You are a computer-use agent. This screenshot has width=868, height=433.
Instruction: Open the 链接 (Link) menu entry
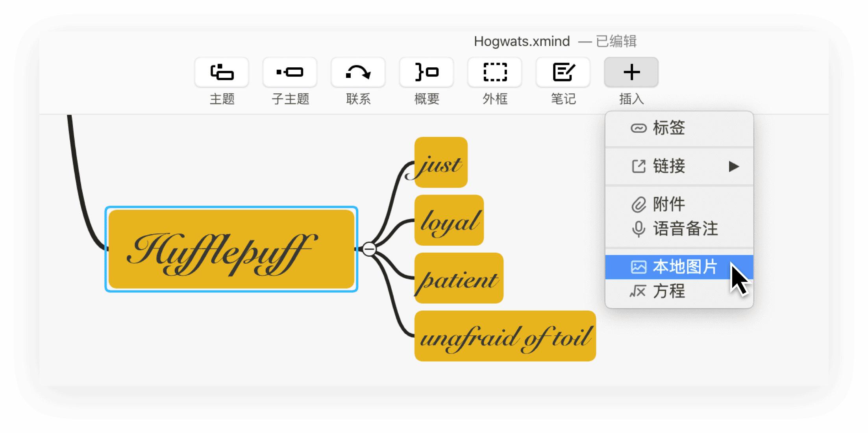click(x=668, y=166)
